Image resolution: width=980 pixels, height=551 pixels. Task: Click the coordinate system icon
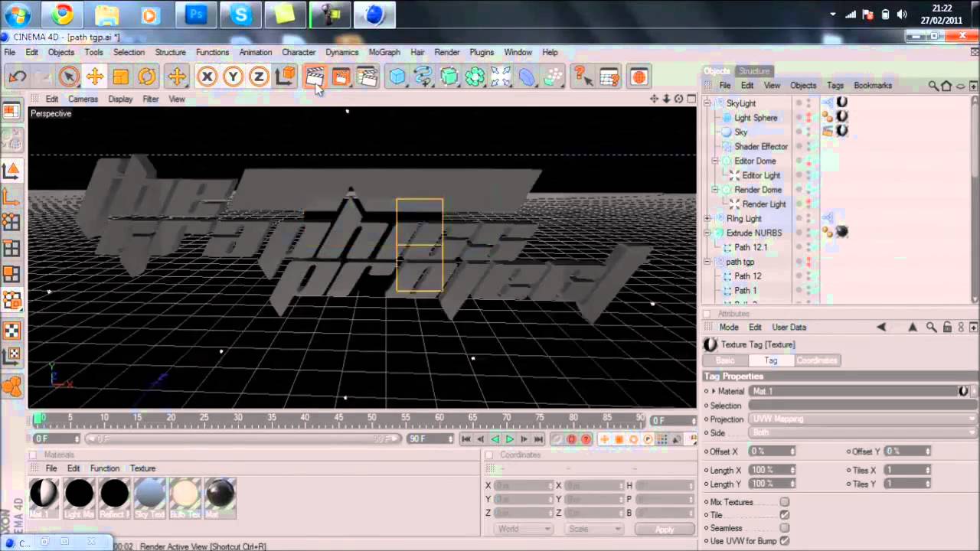point(286,77)
